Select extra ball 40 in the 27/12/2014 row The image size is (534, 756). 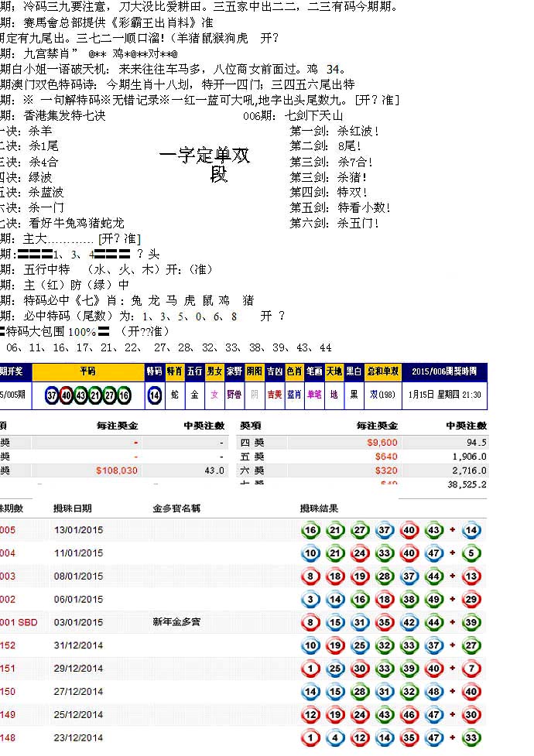click(471, 692)
